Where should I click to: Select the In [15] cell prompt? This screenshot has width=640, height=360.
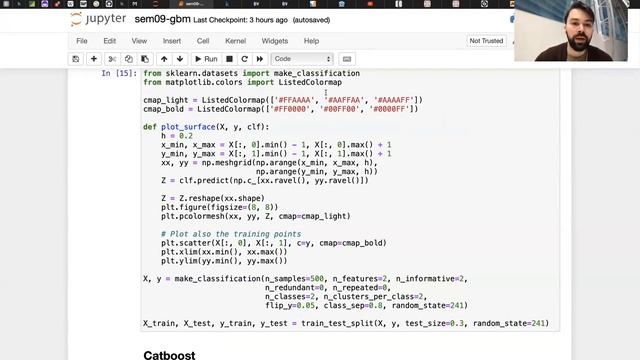[x=119, y=73]
